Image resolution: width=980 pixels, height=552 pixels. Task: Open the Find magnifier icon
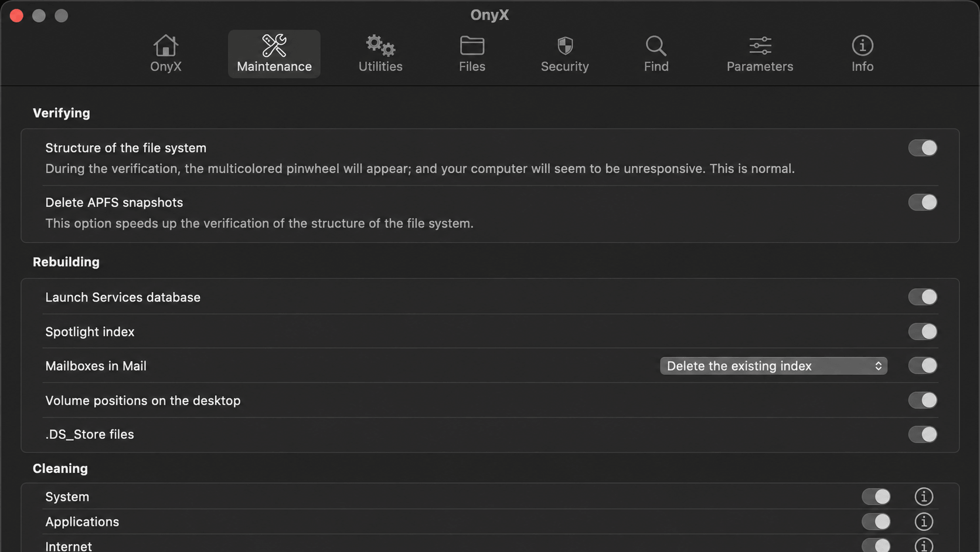coord(656,45)
